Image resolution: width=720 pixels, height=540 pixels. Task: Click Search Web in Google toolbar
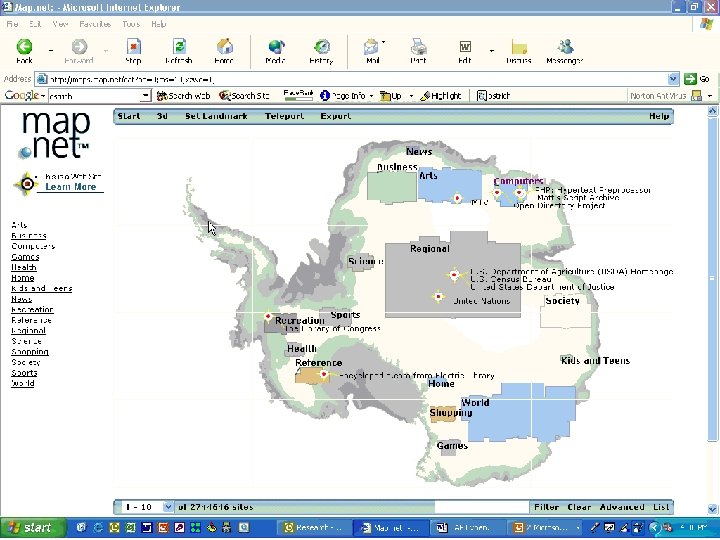tap(183, 96)
